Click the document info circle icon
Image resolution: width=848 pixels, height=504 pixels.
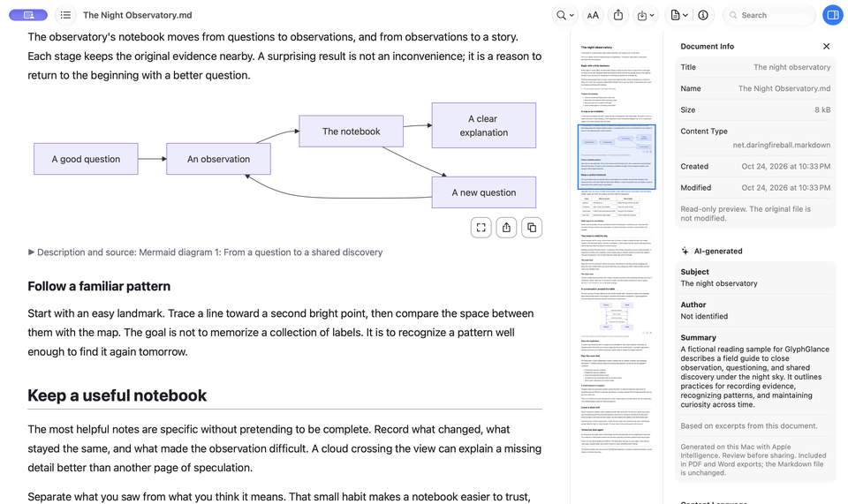tap(703, 15)
